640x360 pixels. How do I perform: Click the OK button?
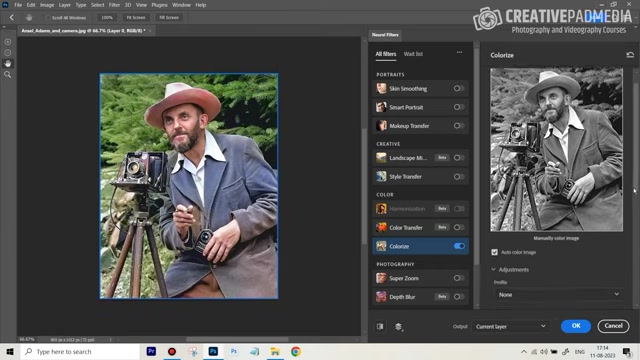tap(576, 326)
